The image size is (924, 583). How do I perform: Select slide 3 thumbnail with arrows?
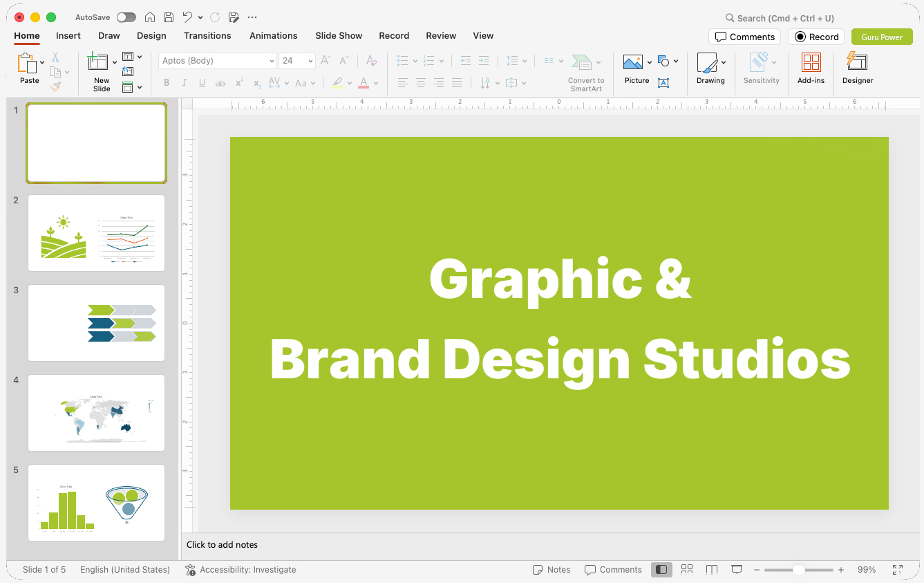point(97,323)
